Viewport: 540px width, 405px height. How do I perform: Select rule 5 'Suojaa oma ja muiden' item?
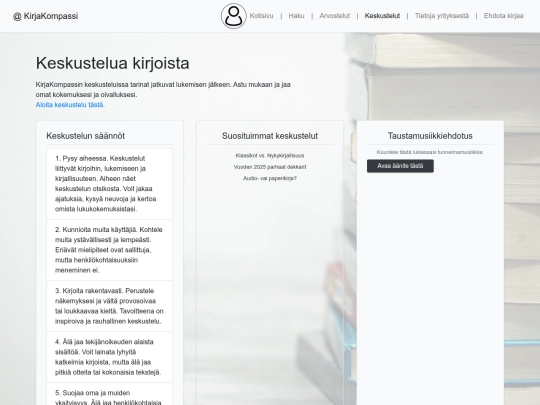point(110,394)
